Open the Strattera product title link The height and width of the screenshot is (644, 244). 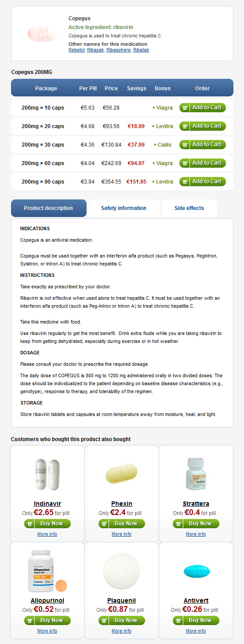196,504
